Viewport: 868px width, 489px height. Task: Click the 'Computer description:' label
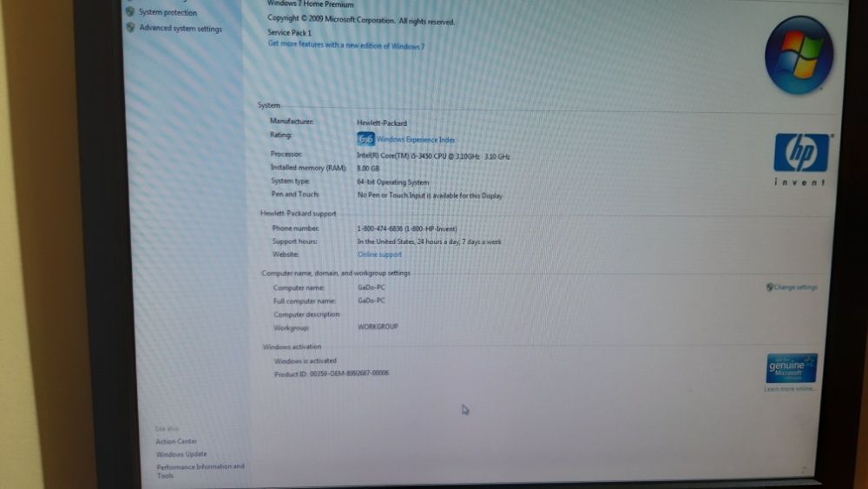point(306,314)
